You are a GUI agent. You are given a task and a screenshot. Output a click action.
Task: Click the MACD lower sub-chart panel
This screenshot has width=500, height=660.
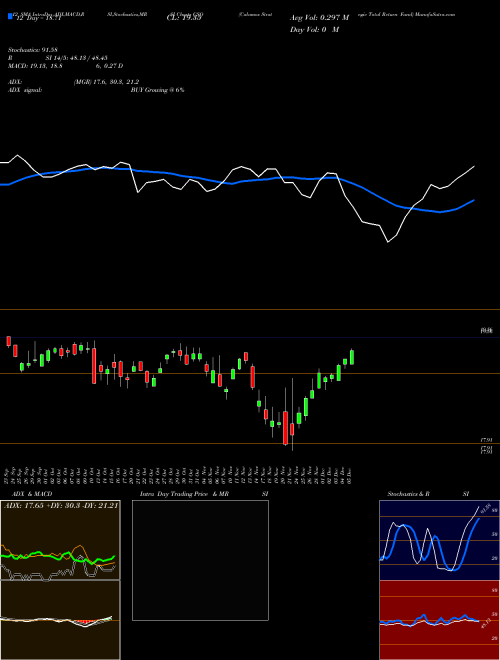click(x=60, y=620)
